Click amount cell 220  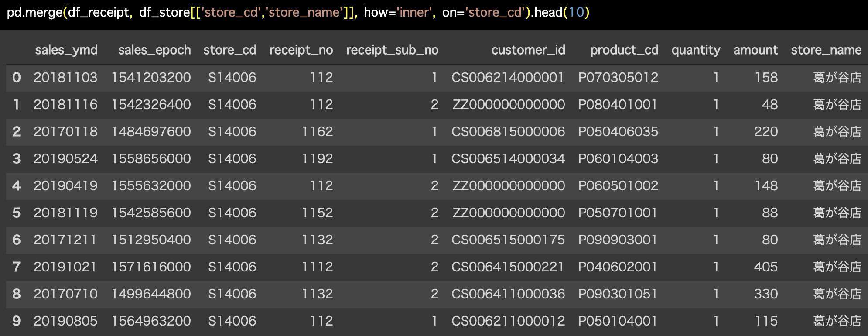coord(766,132)
